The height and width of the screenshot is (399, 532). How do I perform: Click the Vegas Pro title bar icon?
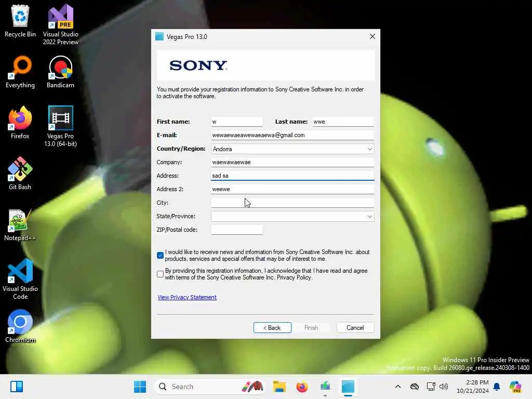159,37
